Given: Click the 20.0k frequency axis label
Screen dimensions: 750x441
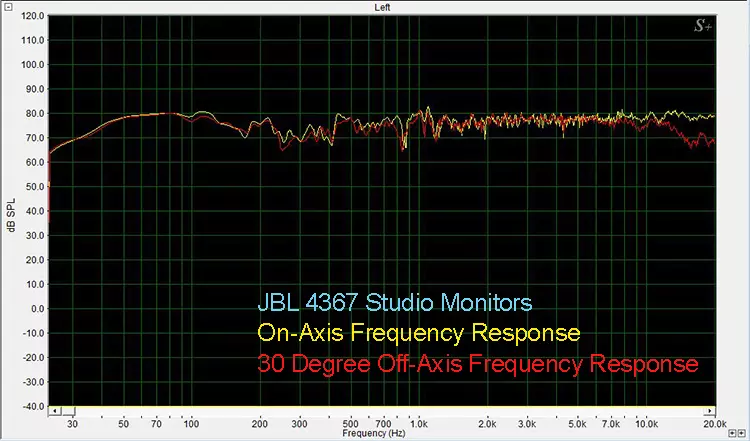Looking at the screenshot, I should pyautogui.click(x=715, y=424).
